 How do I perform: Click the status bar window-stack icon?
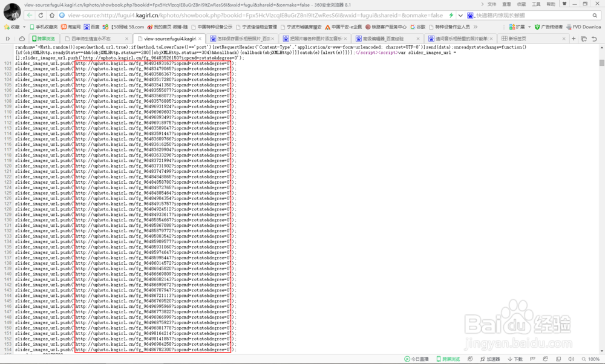(558, 359)
